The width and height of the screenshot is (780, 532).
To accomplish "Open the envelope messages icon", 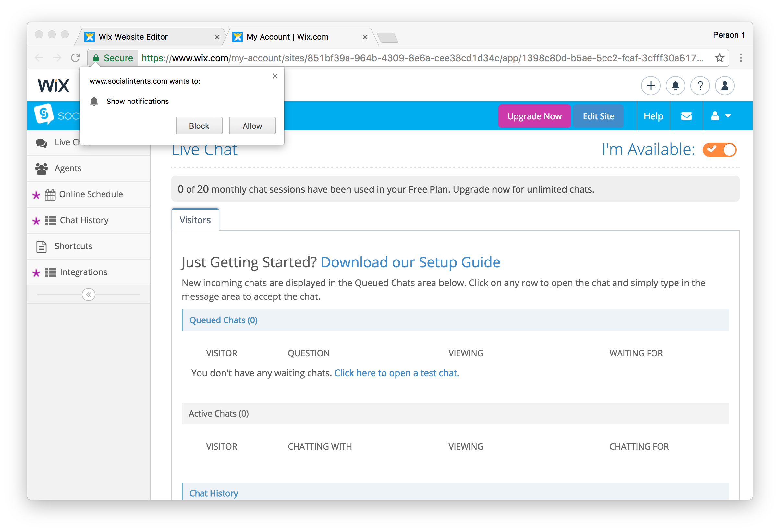I will pos(686,116).
